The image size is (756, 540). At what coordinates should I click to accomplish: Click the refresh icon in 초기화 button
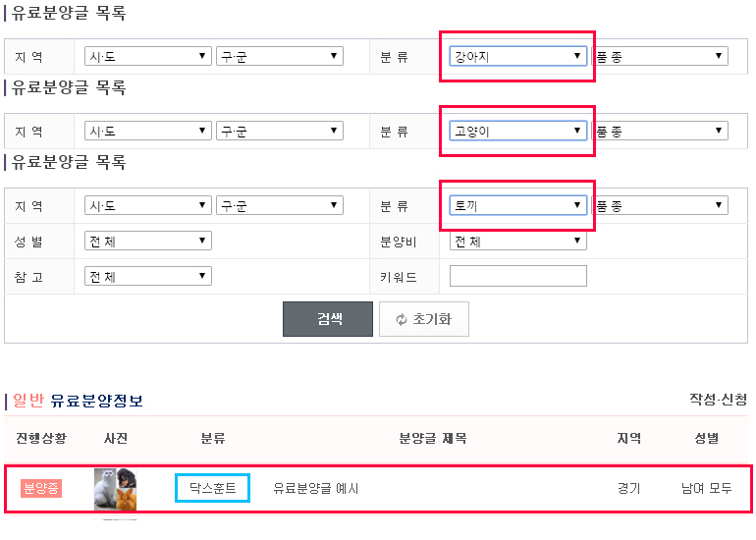pos(402,319)
